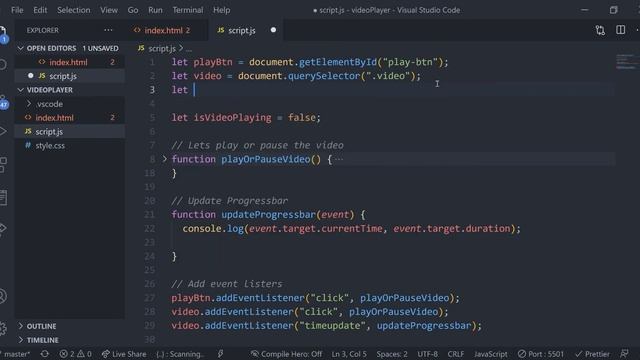
Task: Click the getElementById call on line 1
Action: 338,62
